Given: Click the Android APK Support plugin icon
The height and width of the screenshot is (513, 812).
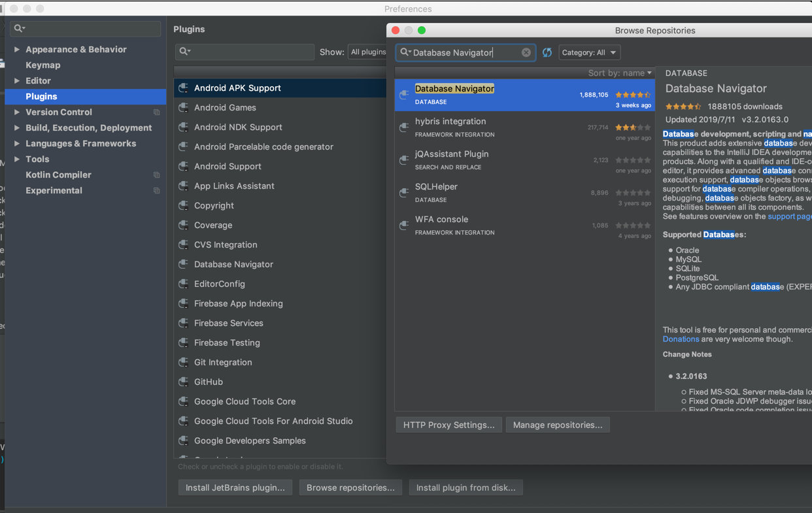Looking at the screenshot, I should tap(184, 88).
